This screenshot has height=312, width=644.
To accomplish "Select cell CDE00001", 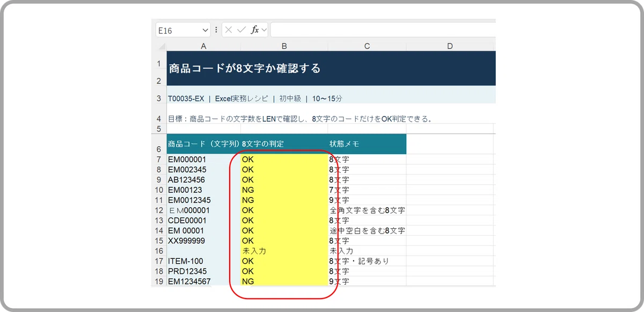I will click(203, 220).
